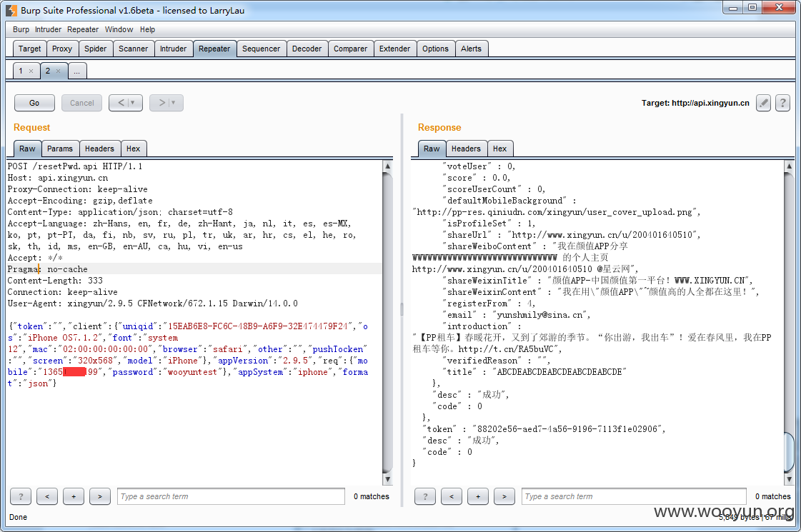Open request Raw view tab

(x=28, y=149)
